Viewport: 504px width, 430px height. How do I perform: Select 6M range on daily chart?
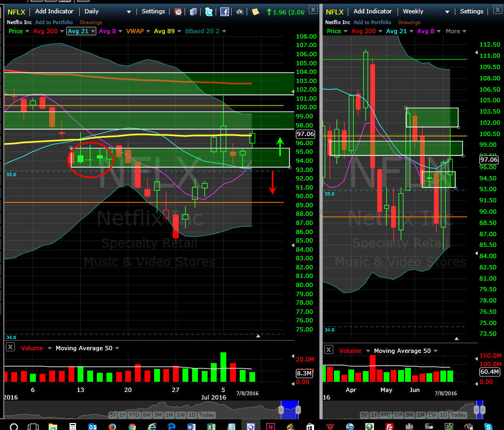[x=147, y=414]
